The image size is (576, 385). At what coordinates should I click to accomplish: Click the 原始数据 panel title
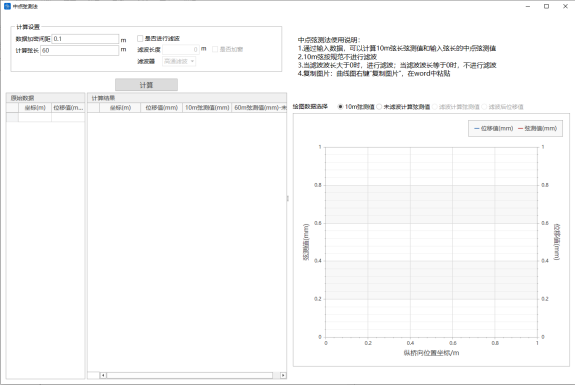coord(22,98)
